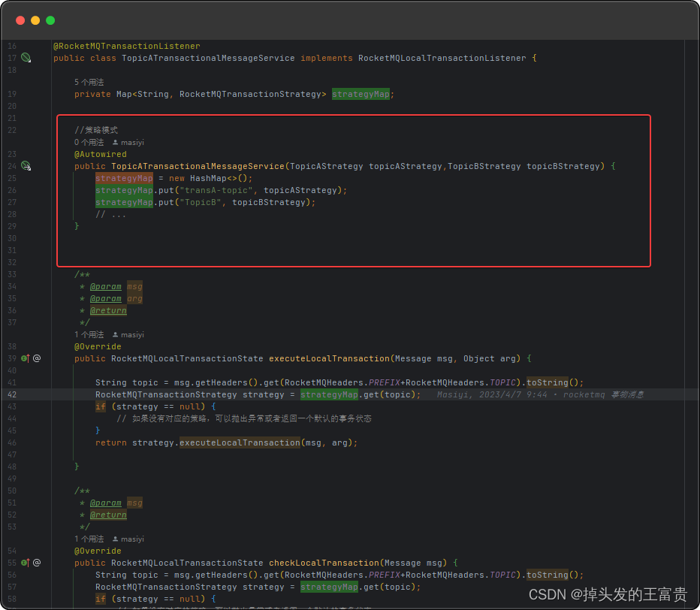Click the Chinese comment on line 44
This screenshot has width=700, height=610.
[244, 419]
